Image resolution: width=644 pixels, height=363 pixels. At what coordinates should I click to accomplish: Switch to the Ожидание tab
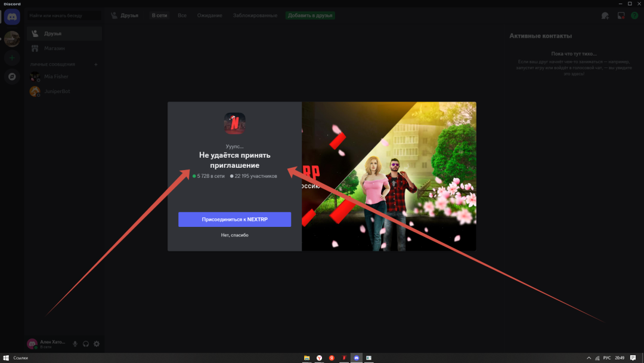210,16
